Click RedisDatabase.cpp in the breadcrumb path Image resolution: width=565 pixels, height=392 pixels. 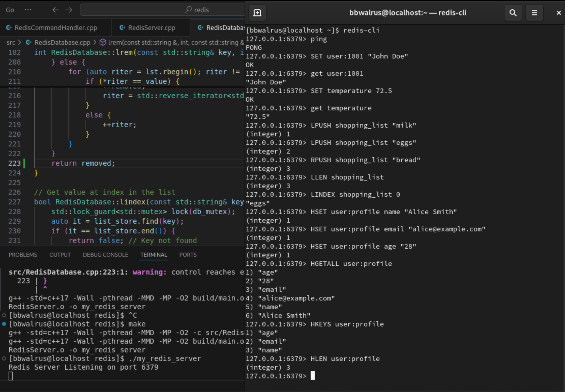coord(62,42)
